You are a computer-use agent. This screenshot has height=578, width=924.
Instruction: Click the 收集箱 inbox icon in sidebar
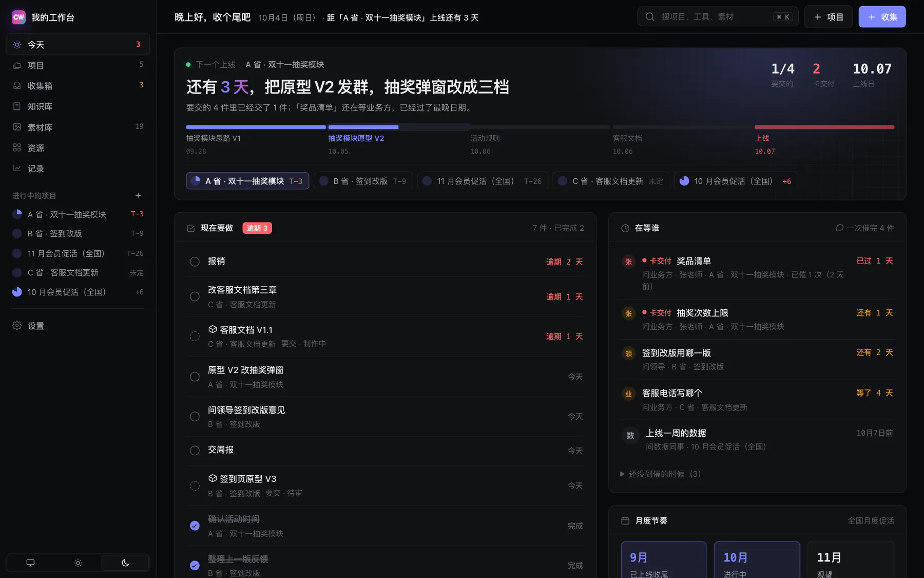(17, 86)
